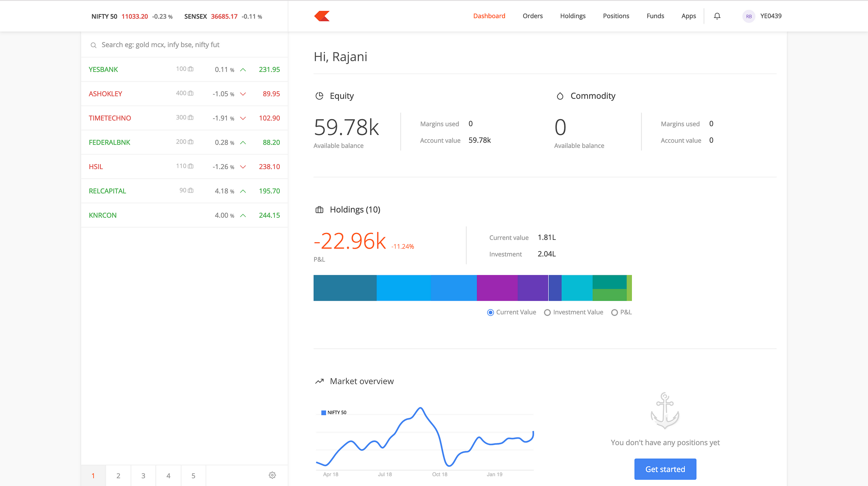Click RELCAPITAL price 195.70
The height and width of the screenshot is (486, 868).
269,191
